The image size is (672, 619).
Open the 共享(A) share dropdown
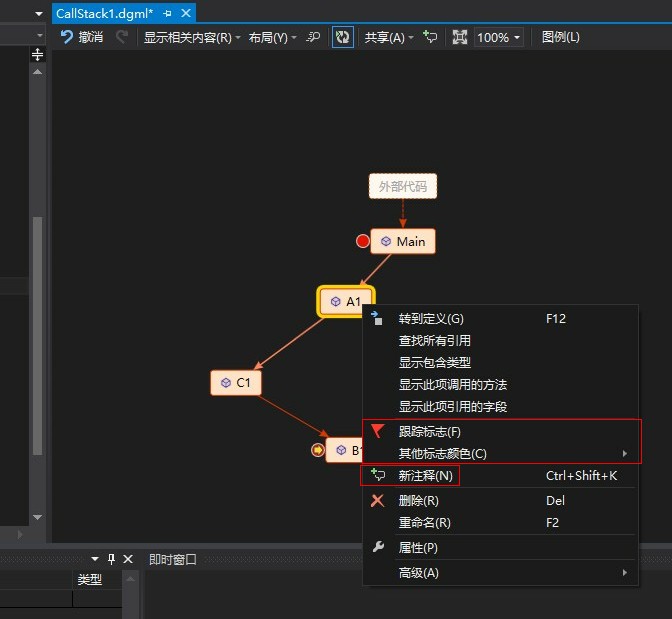click(x=389, y=37)
